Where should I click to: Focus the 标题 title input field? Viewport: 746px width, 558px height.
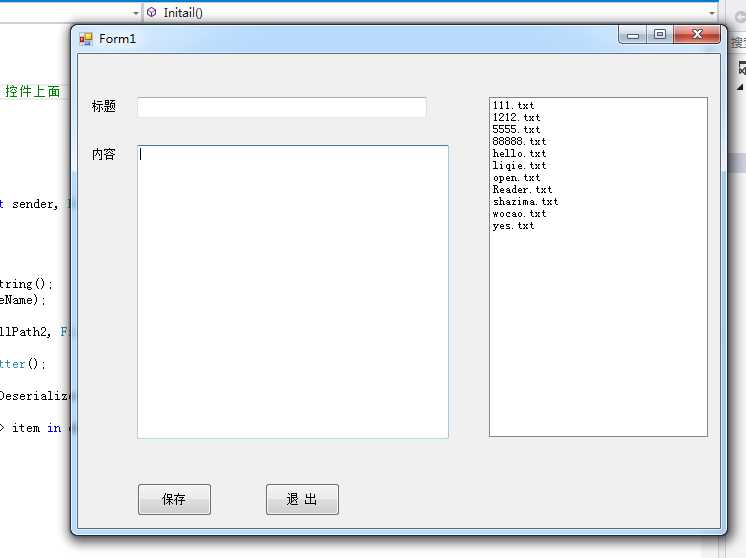282,107
